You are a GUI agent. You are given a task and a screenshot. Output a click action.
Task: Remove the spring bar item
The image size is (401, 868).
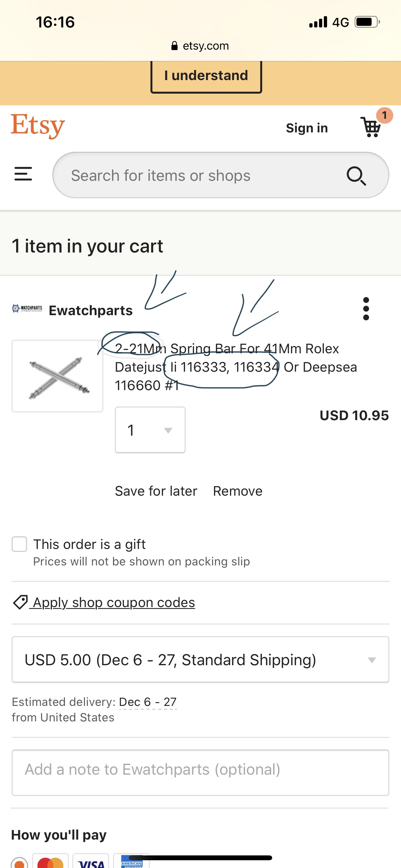[238, 491]
